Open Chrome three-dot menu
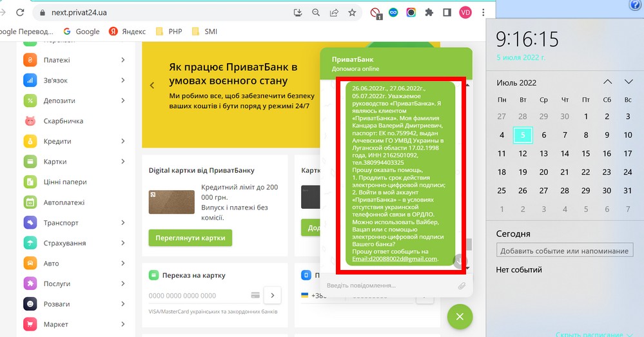644x337 pixels. [x=483, y=13]
